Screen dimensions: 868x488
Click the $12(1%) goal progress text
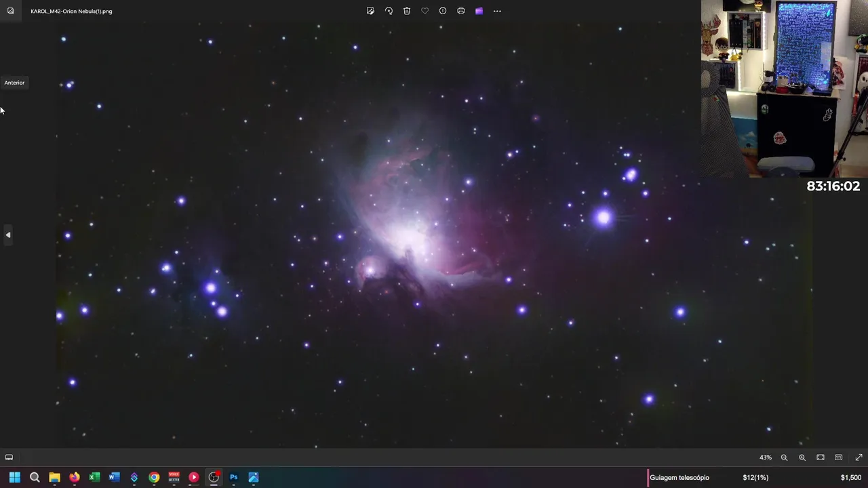point(755,477)
